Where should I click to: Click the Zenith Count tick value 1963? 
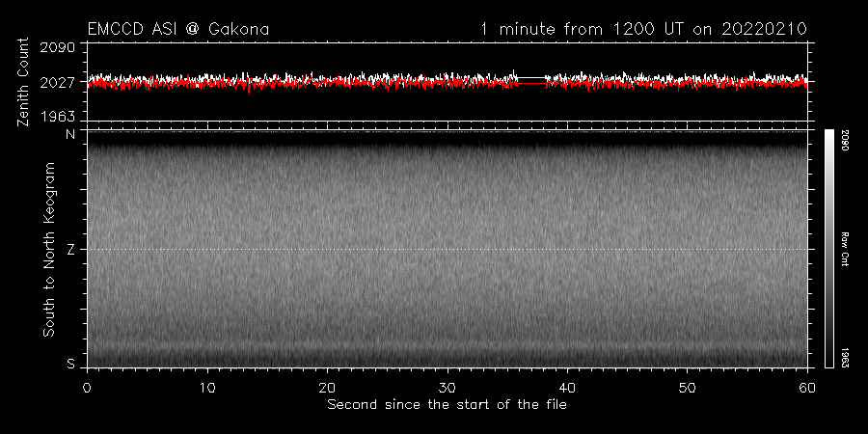coord(58,117)
